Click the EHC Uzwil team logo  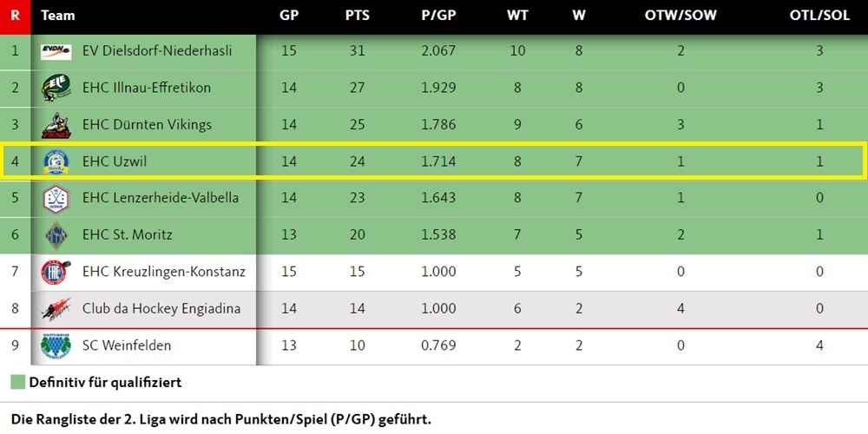(56, 161)
